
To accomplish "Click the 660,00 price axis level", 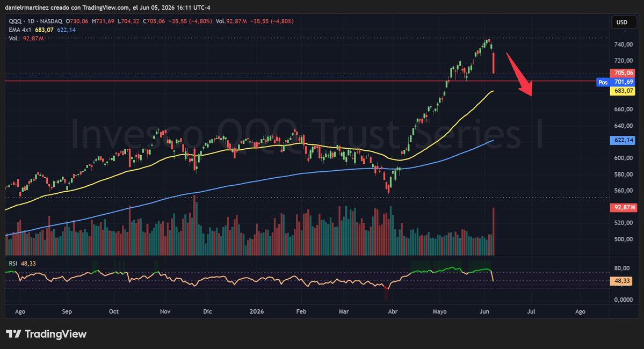I will [623, 109].
